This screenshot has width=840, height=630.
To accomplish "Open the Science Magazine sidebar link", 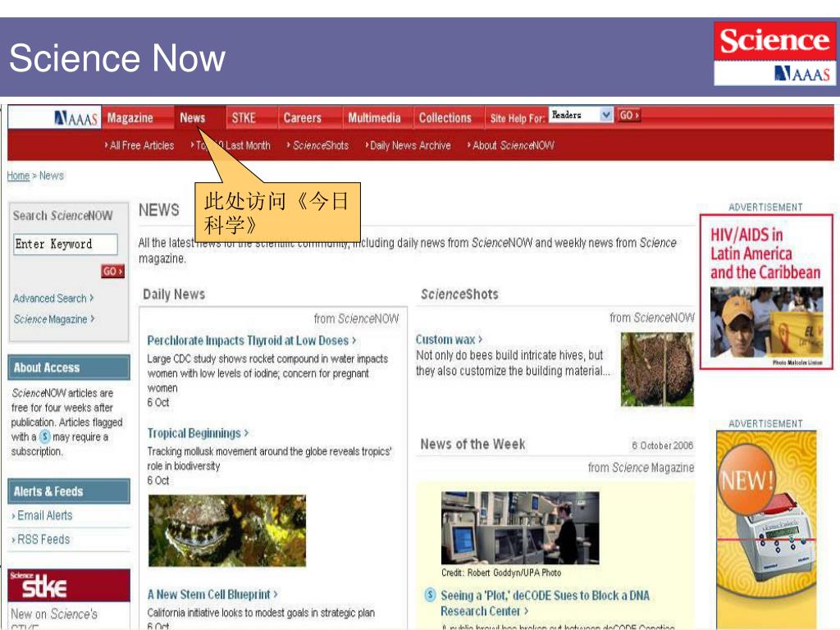I will 53,319.
